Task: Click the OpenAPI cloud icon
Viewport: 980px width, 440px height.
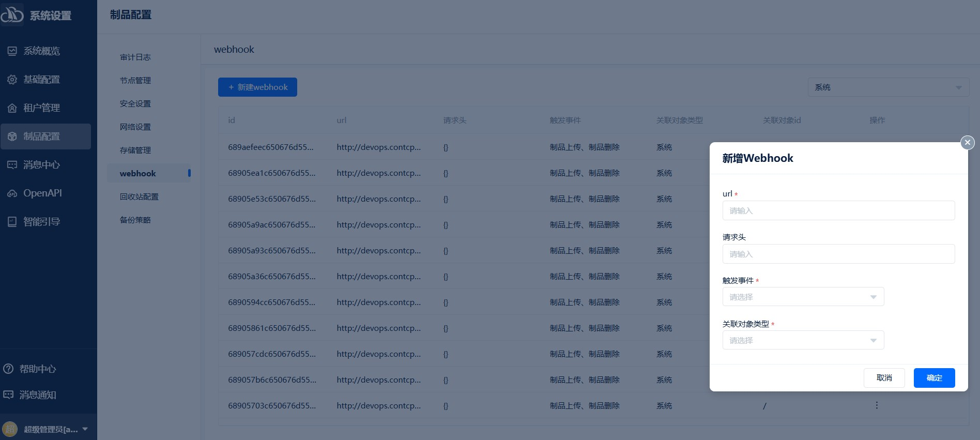Action: click(x=12, y=193)
